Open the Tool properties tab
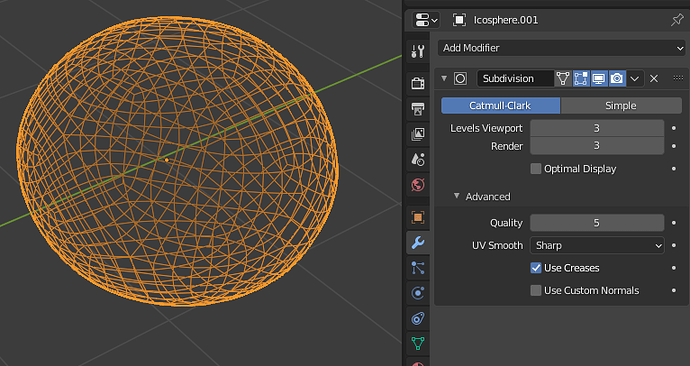Image resolution: width=690 pixels, height=366 pixels. (418, 51)
